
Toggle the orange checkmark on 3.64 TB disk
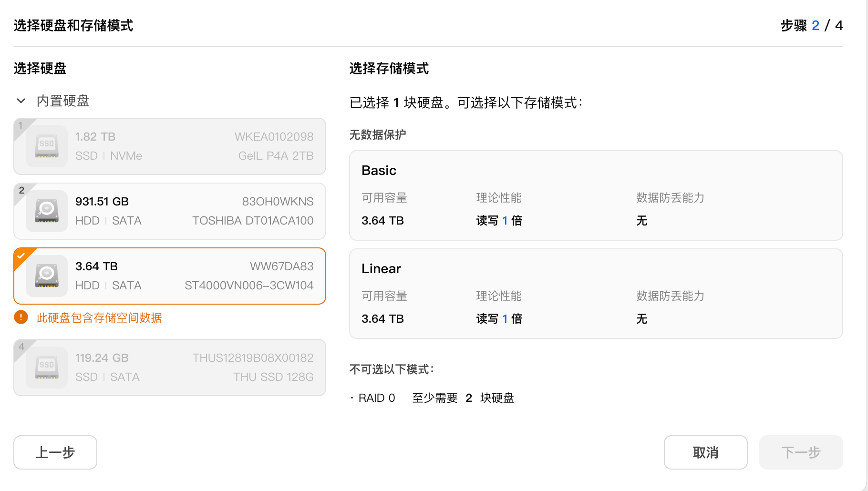[x=21, y=256]
